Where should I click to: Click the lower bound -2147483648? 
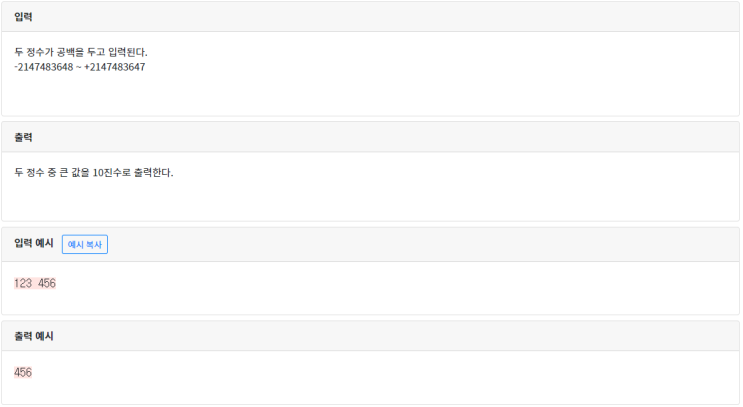point(43,67)
